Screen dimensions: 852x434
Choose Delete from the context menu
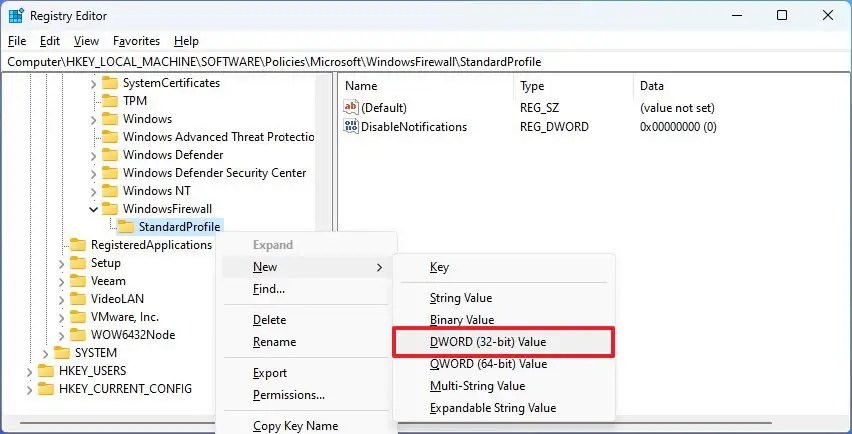pyautogui.click(x=307, y=320)
